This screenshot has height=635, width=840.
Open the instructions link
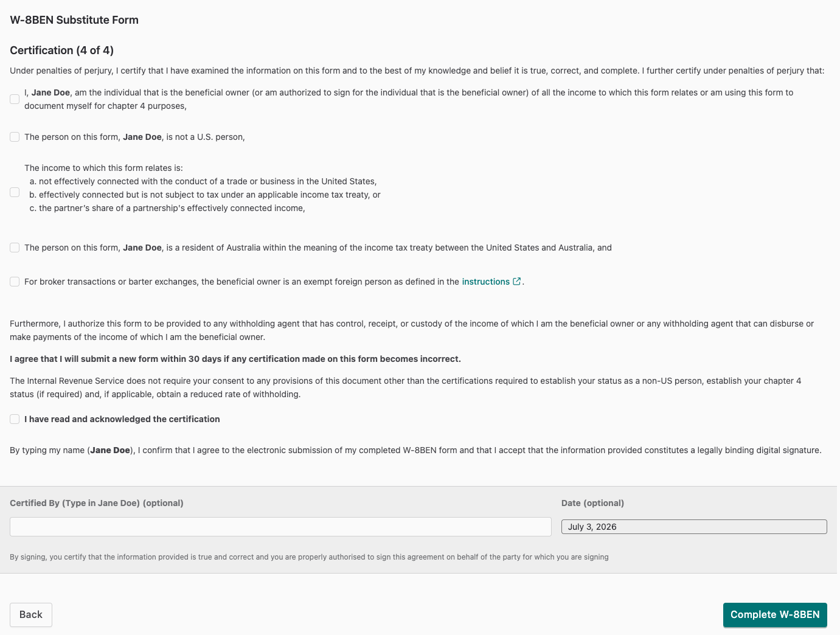[485, 282]
